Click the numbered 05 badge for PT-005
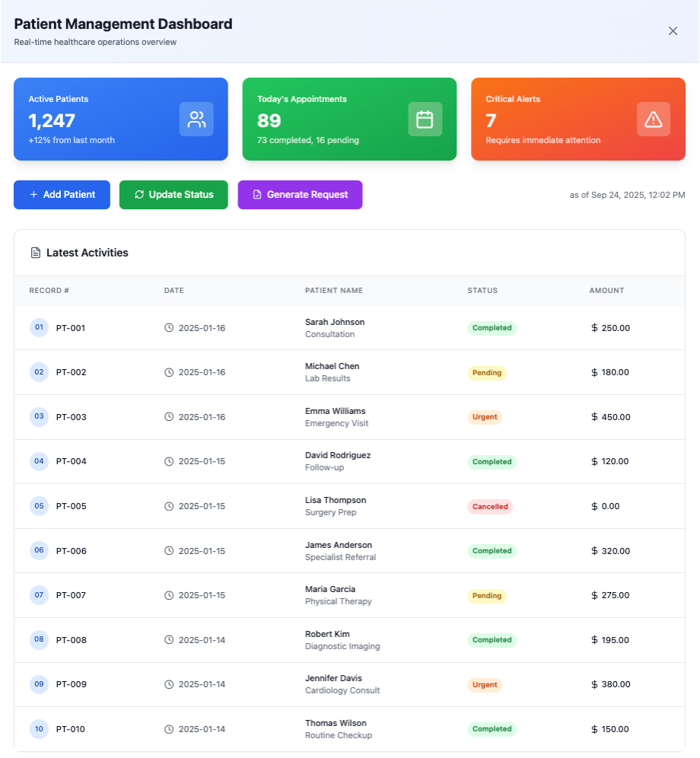Viewport: 700px width, 758px height. 39,506
